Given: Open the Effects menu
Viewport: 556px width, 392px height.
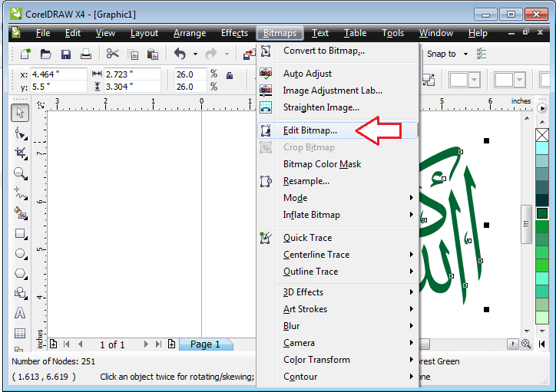Looking at the screenshot, I should coord(234,33).
